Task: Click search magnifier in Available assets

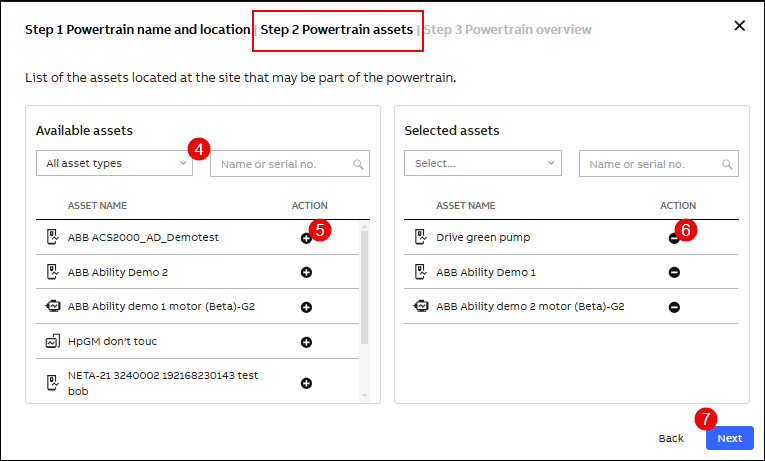Action: (358, 165)
